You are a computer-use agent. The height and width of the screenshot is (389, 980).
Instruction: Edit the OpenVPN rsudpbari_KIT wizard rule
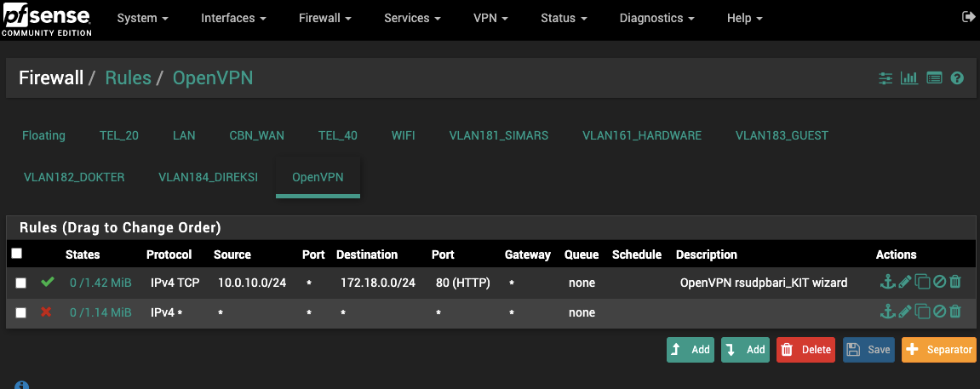coord(904,283)
